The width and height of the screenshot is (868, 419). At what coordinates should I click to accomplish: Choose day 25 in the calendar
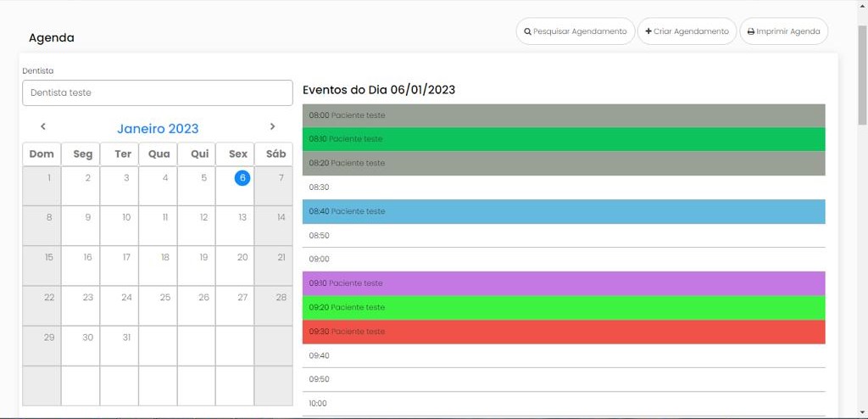pos(165,297)
